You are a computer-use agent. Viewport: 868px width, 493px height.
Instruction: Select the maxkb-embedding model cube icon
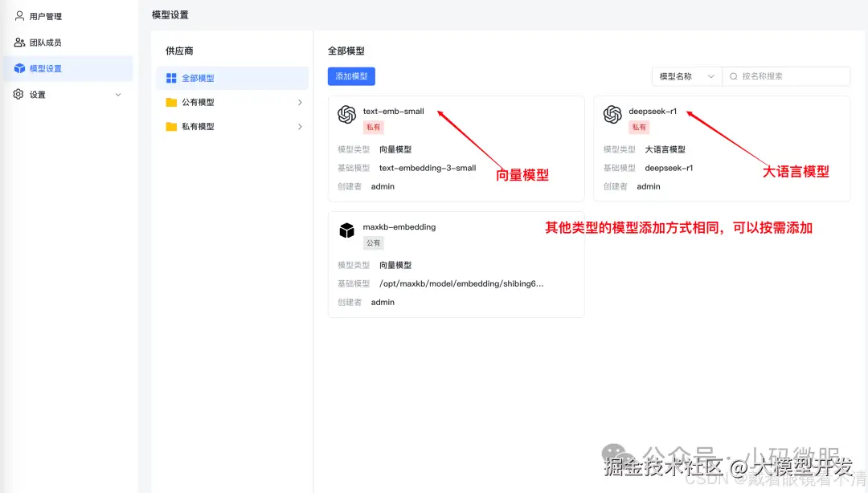346,230
